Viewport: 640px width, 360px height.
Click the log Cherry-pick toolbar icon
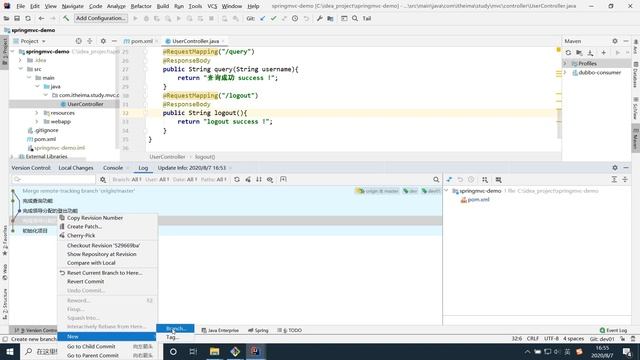click(248, 180)
